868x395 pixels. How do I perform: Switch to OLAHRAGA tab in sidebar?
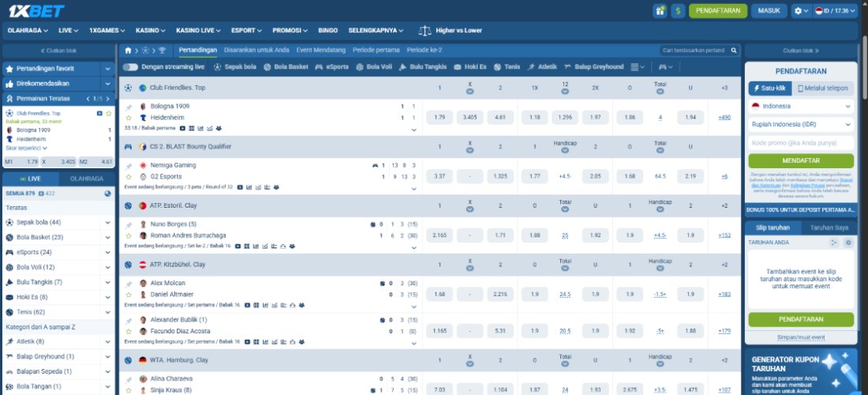tap(86, 179)
